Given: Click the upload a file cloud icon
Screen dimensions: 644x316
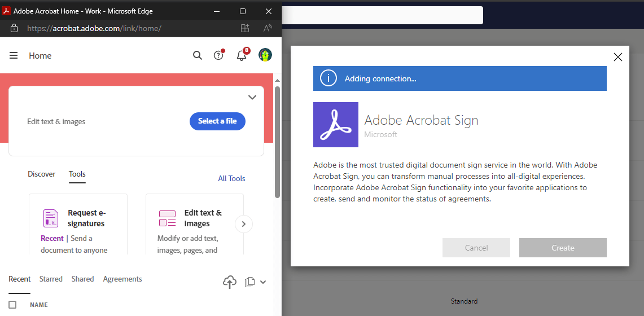Looking at the screenshot, I should 230,282.
